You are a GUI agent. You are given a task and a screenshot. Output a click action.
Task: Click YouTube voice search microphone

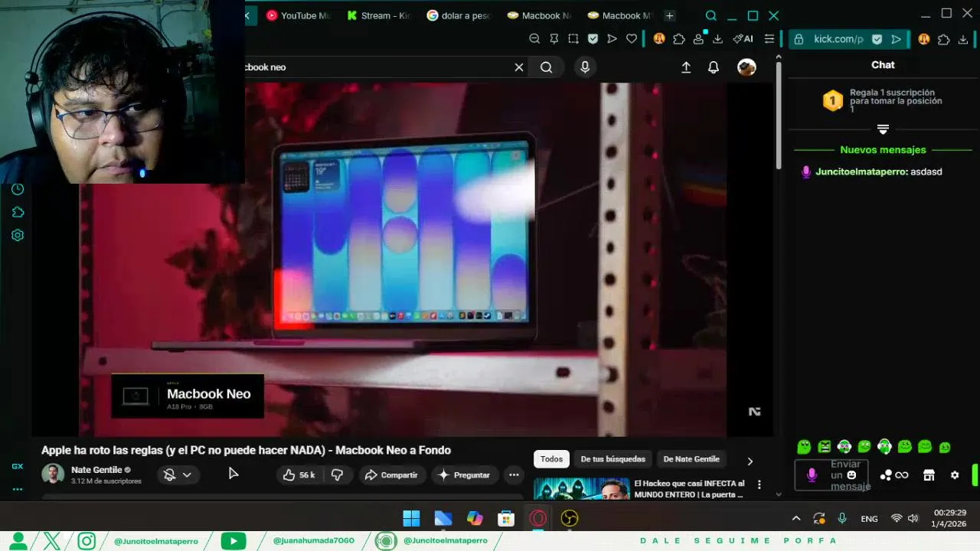click(585, 67)
